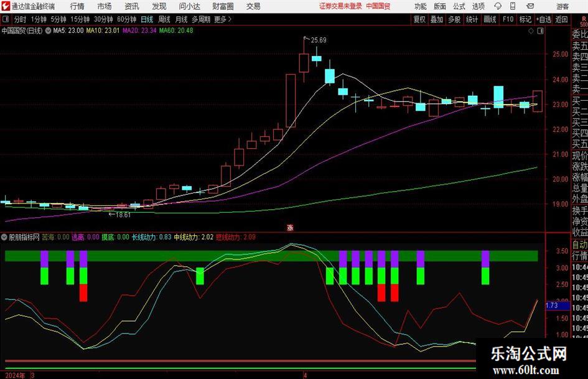This screenshot has height=379, width=588.
Task: Switch to 30分钟 chart period
Action: pos(103,19)
